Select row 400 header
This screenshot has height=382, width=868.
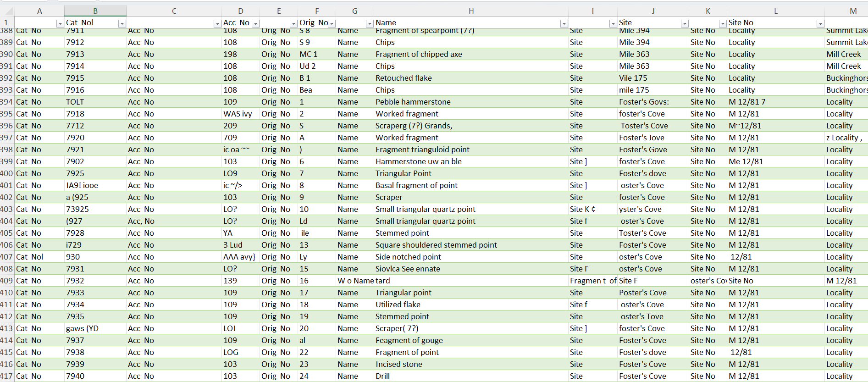(x=6, y=173)
